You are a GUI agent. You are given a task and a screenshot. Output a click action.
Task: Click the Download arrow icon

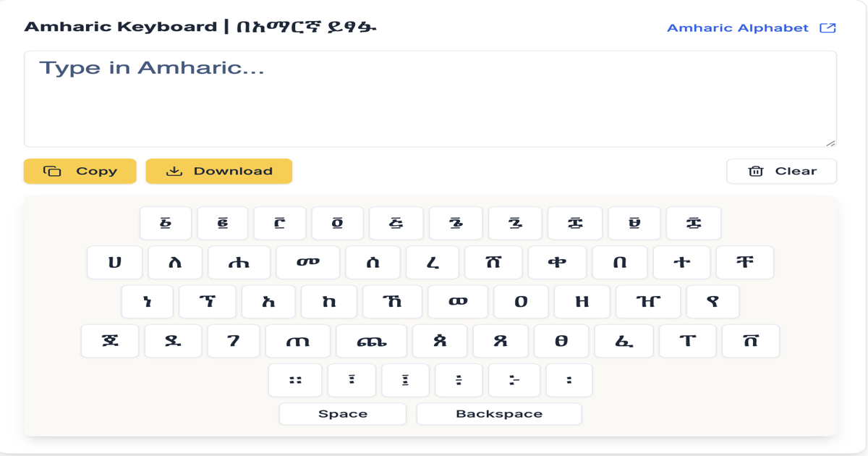(174, 171)
